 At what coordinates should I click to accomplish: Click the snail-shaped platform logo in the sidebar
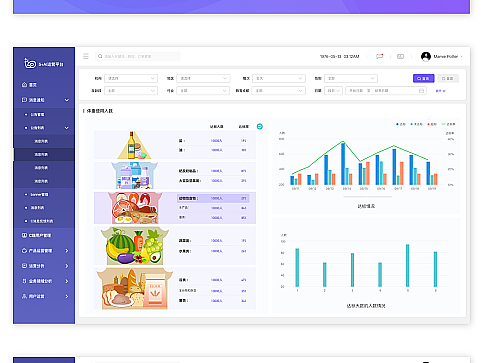pos(30,63)
